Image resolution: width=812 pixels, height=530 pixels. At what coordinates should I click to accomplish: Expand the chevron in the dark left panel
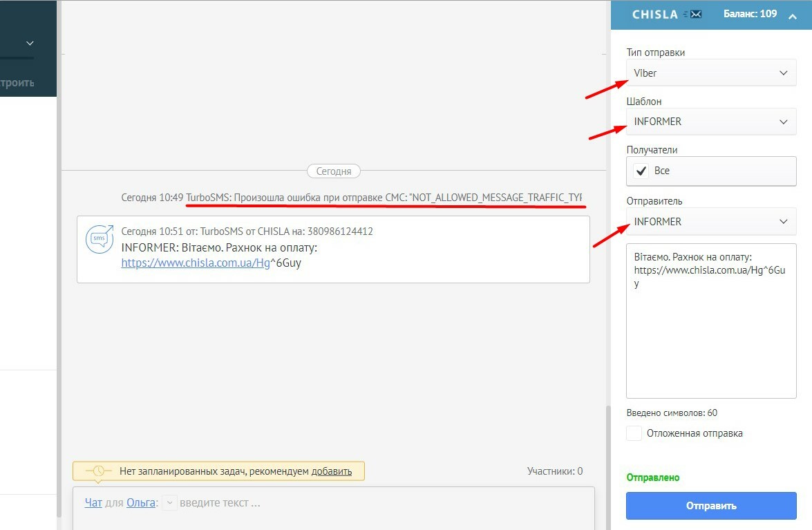(30, 44)
